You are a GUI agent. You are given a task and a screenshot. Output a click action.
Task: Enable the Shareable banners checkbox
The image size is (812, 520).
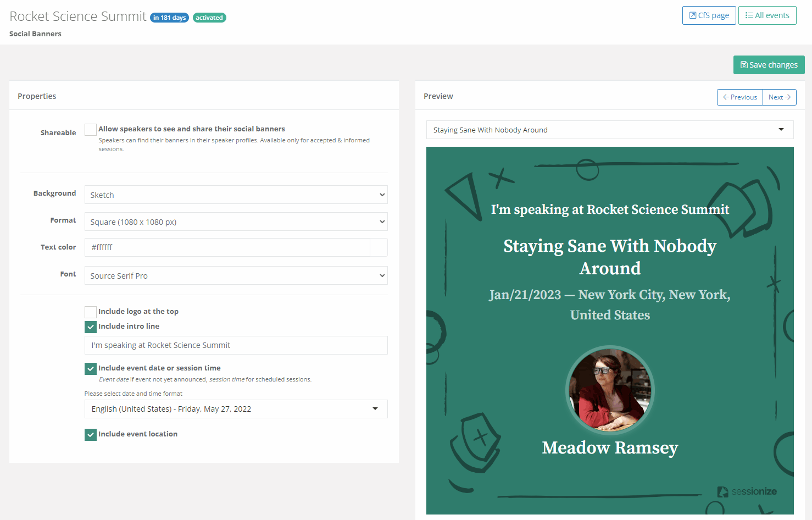[x=91, y=130]
